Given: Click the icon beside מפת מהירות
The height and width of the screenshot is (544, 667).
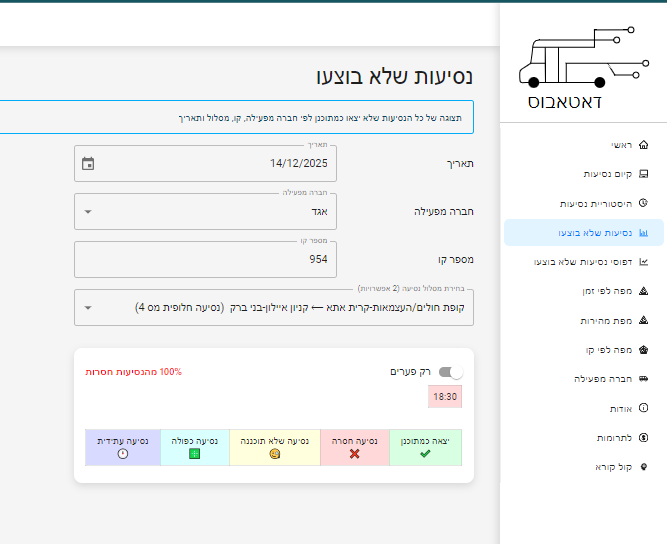Looking at the screenshot, I should 643,320.
